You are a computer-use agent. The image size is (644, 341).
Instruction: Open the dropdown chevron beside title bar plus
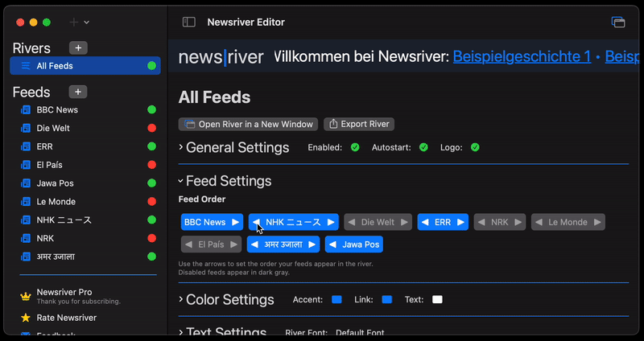pyautogui.click(x=87, y=23)
